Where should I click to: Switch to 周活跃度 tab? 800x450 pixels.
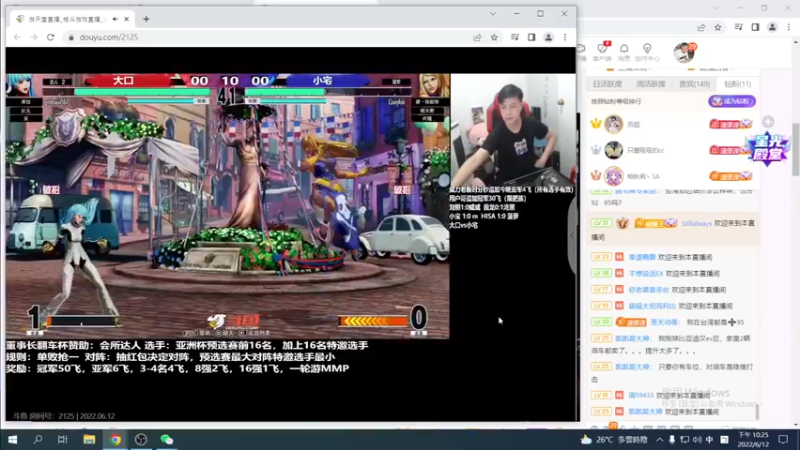(651, 84)
